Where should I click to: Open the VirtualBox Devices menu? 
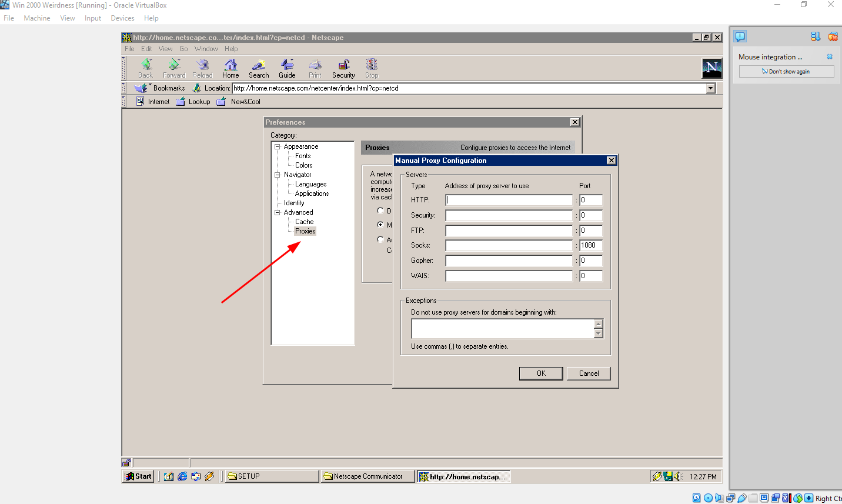pos(122,18)
